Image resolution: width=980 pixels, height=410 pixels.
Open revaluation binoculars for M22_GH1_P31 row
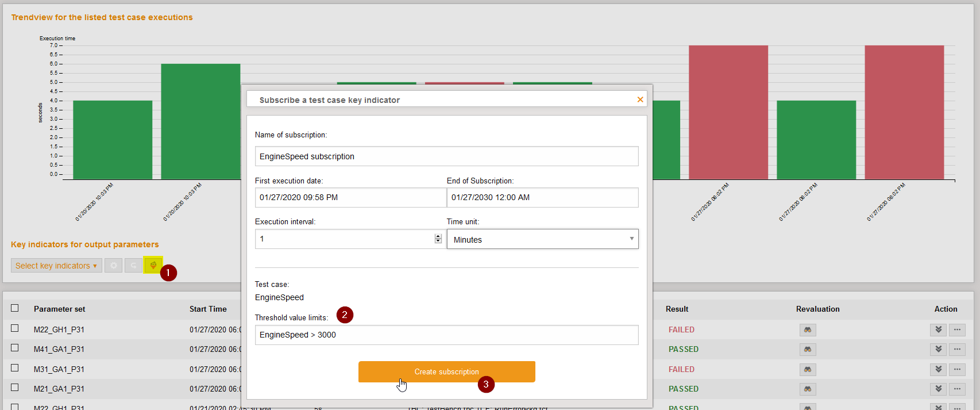tap(807, 330)
